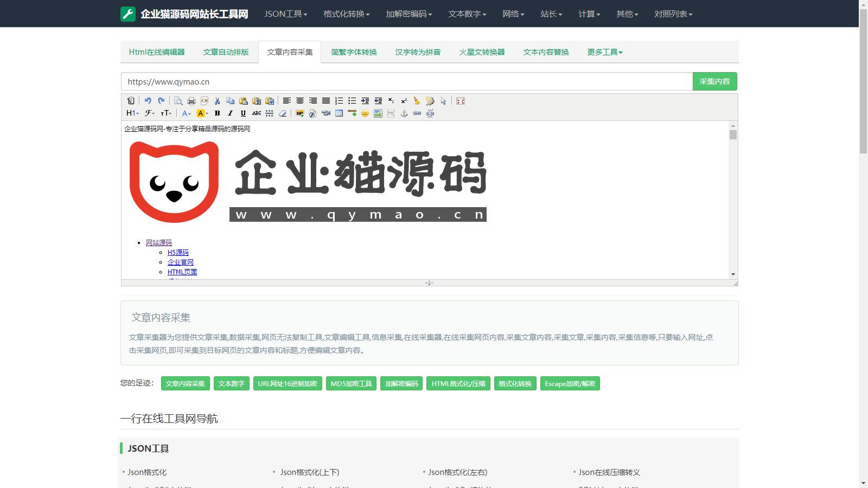This screenshot has height=488, width=868.
Task: Remove formatting with eraser icon
Action: point(283,113)
